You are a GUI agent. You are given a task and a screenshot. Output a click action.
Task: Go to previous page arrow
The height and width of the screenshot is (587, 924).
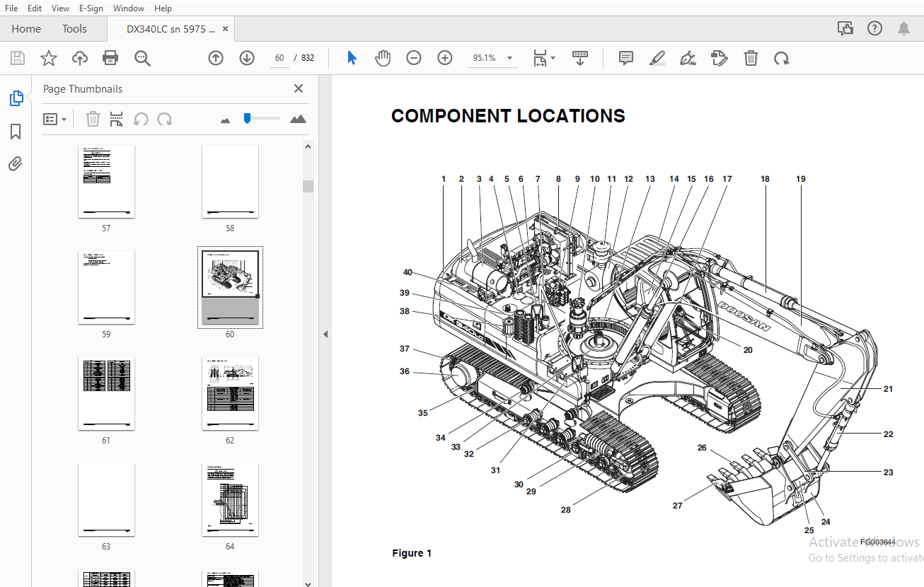(x=216, y=58)
